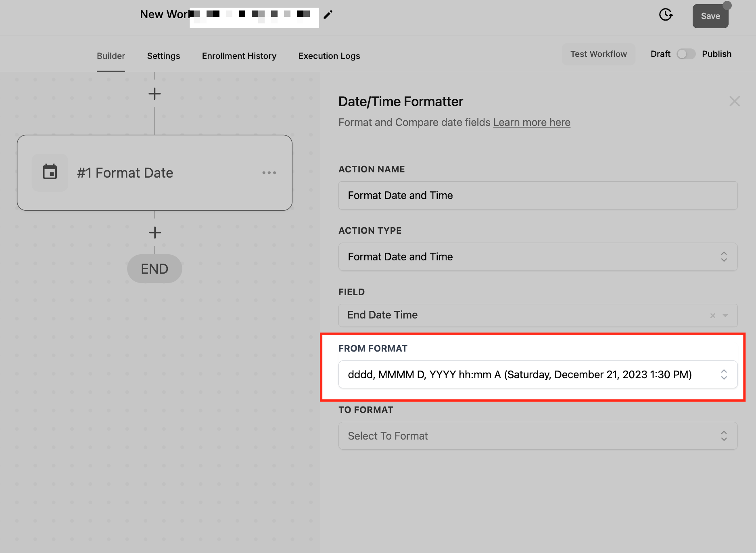Click the END node
756x553 pixels.
pos(155,269)
